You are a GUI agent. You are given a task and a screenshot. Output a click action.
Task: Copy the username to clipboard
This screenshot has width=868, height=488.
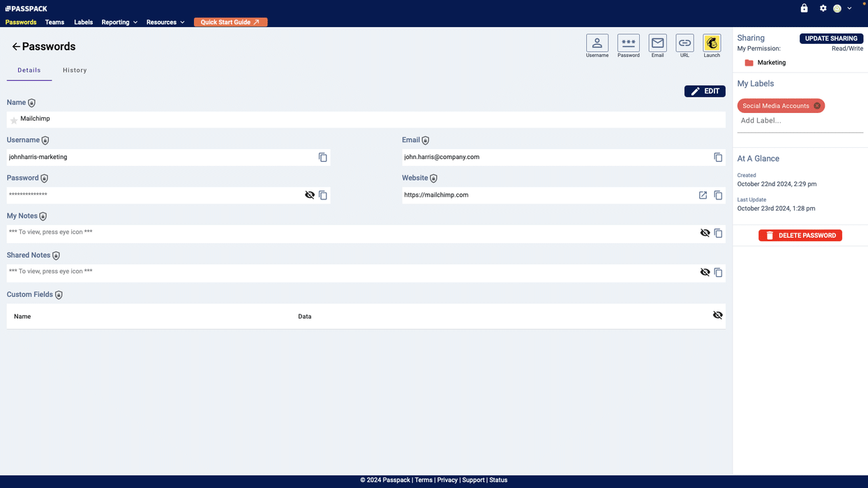[322, 158]
